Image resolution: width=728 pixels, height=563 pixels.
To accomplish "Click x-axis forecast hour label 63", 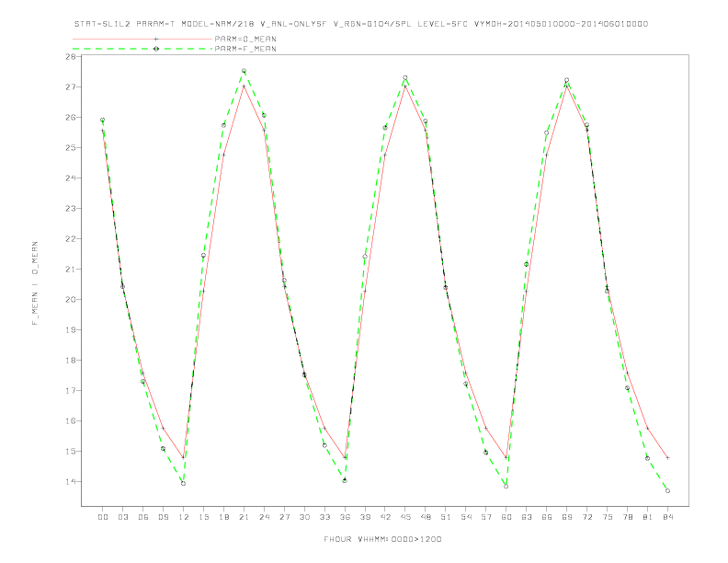I will tap(527, 517).
